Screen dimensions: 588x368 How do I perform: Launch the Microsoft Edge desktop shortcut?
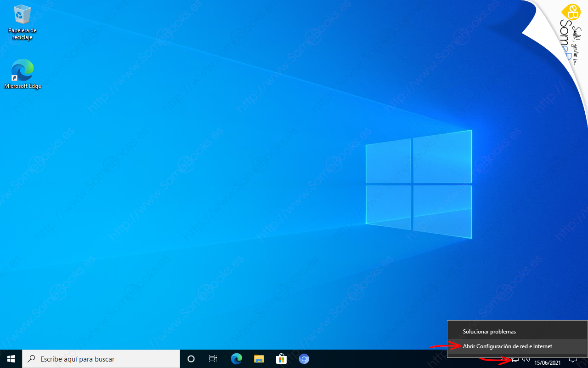pos(22,70)
